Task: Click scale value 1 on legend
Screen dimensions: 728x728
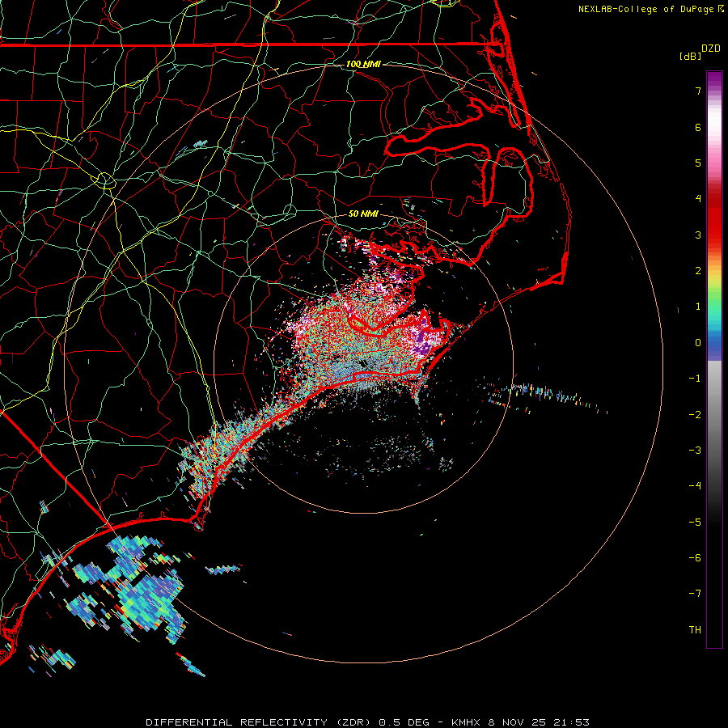Action: click(x=698, y=307)
